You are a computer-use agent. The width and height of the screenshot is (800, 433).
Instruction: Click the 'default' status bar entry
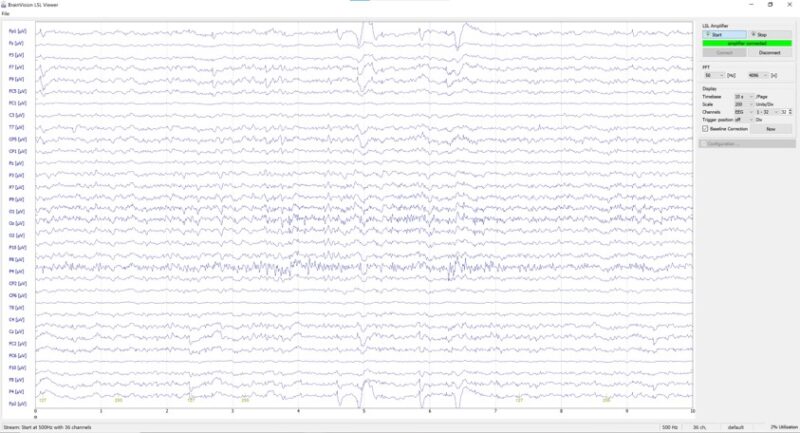click(x=736, y=427)
